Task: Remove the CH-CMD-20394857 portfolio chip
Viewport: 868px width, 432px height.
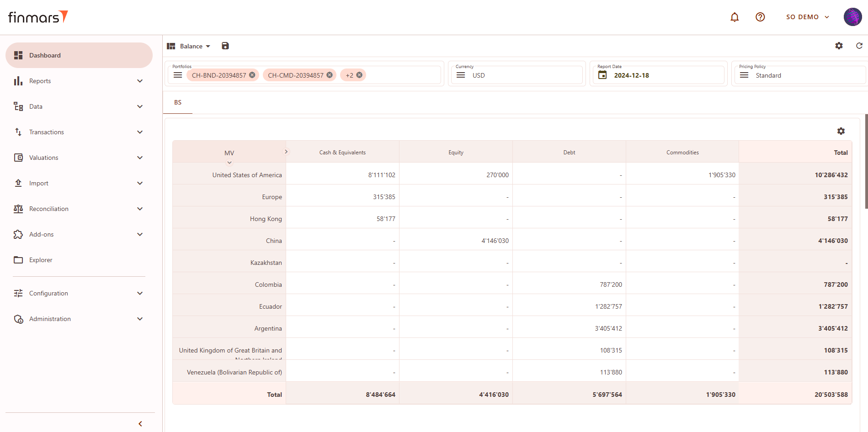Action: pyautogui.click(x=330, y=75)
